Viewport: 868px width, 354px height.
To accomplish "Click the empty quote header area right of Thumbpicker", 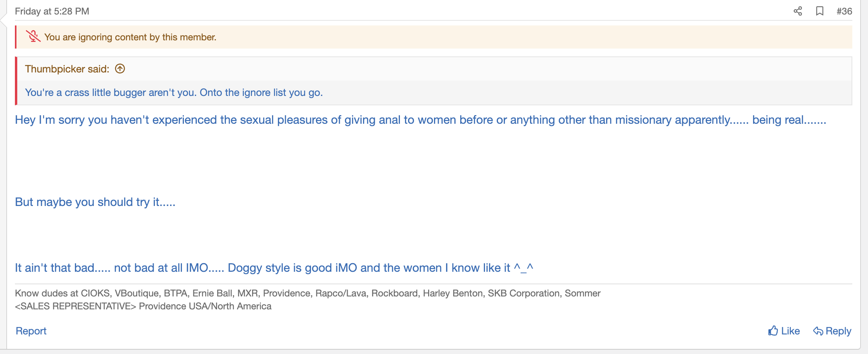I will 470,69.
